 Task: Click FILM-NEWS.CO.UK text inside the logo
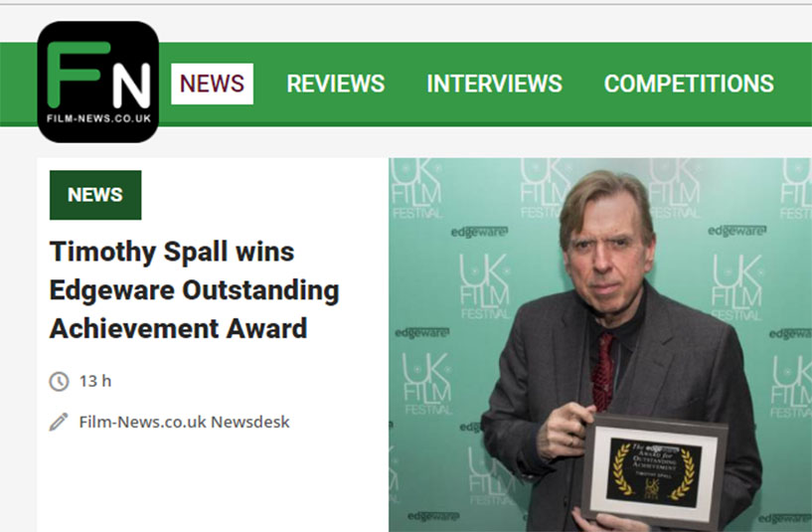tap(98, 118)
